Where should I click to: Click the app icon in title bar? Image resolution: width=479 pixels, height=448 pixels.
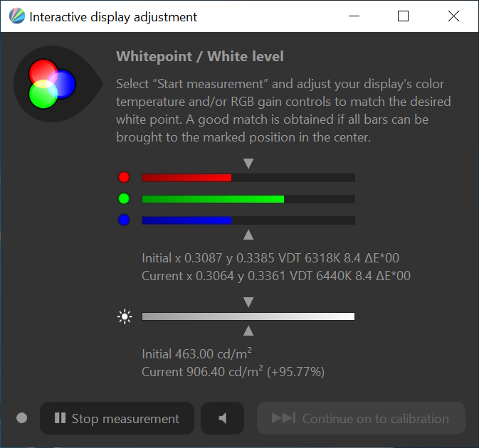click(x=17, y=16)
